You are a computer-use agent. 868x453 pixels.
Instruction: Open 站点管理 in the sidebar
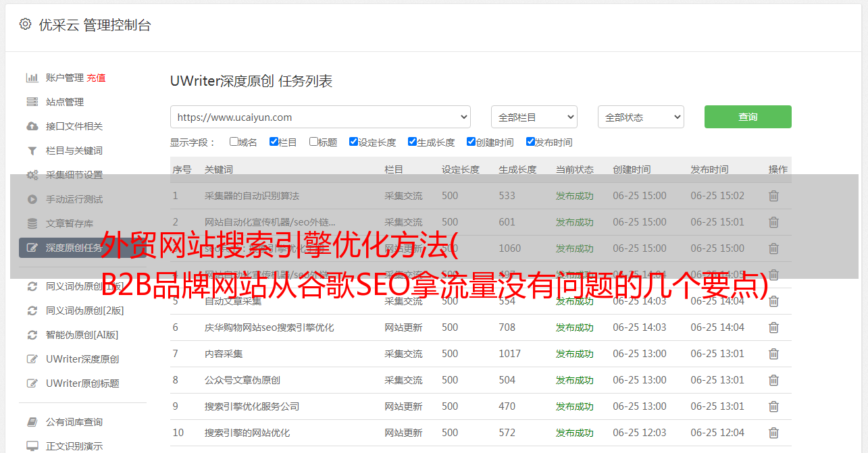65,102
